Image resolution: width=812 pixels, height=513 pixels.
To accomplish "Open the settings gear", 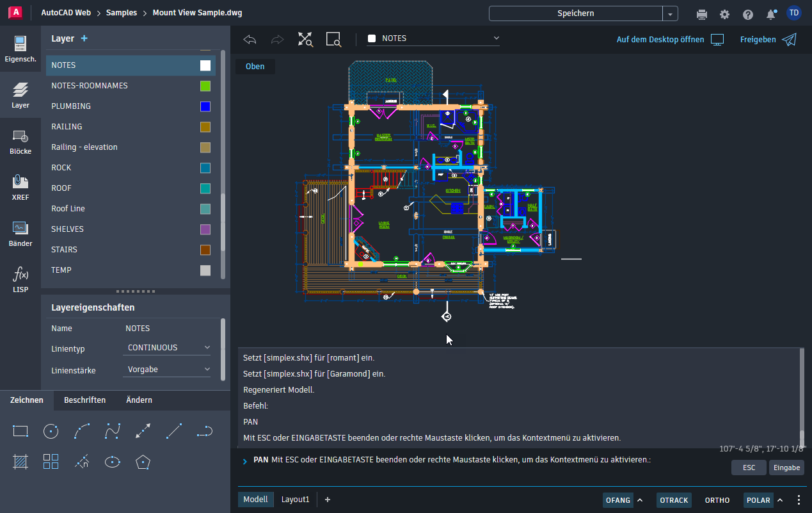I will [x=724, y=14].
